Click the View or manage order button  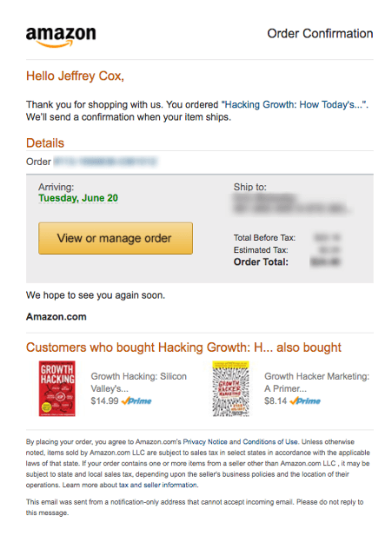116,238
